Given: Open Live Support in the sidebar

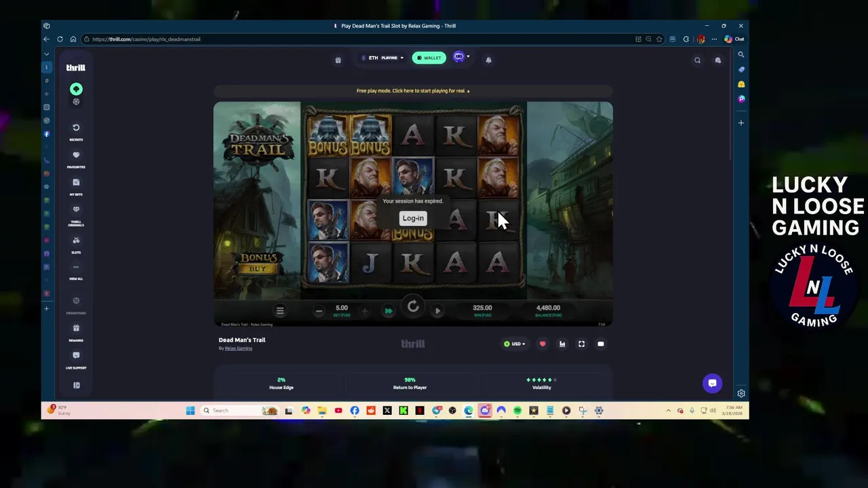Looking at the screenshot, I should click(76, 360).
